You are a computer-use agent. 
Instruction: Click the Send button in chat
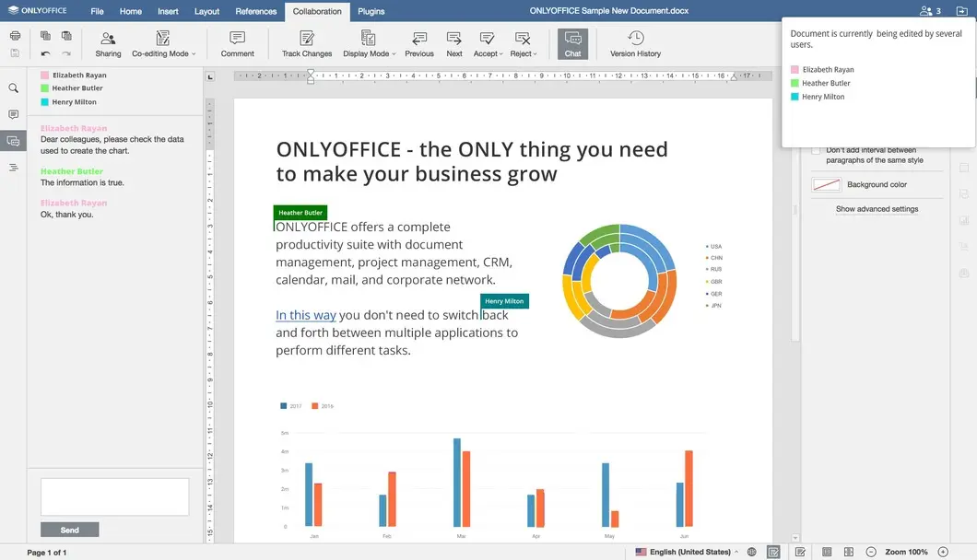70,530
